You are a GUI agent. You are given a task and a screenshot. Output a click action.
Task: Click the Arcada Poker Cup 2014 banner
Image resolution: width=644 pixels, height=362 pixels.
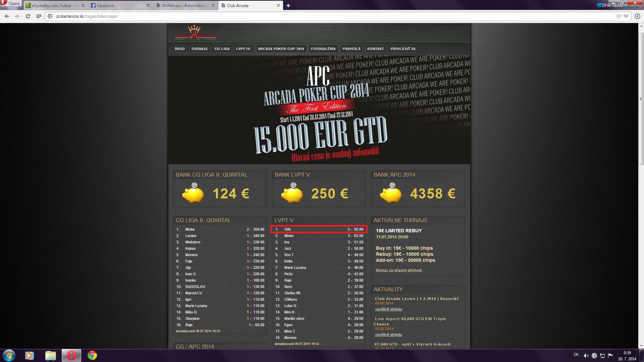pyautogui.click(x=319, y=110)
